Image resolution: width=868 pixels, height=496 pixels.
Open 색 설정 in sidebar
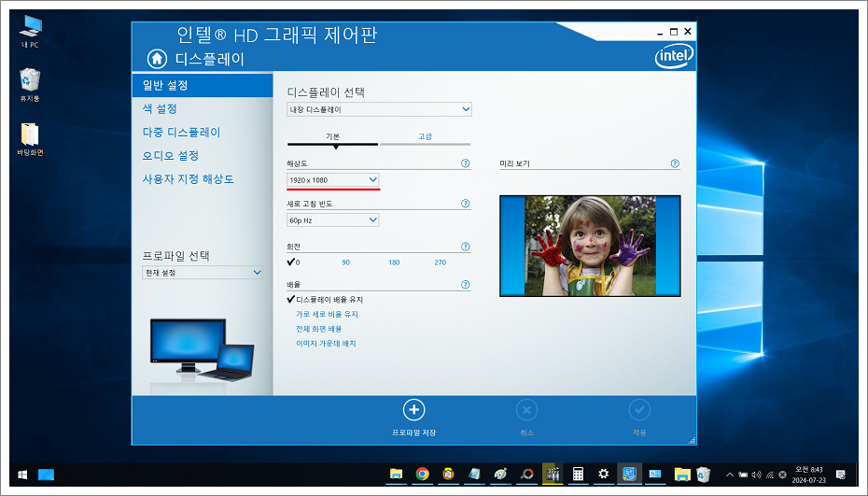[160, 108]
